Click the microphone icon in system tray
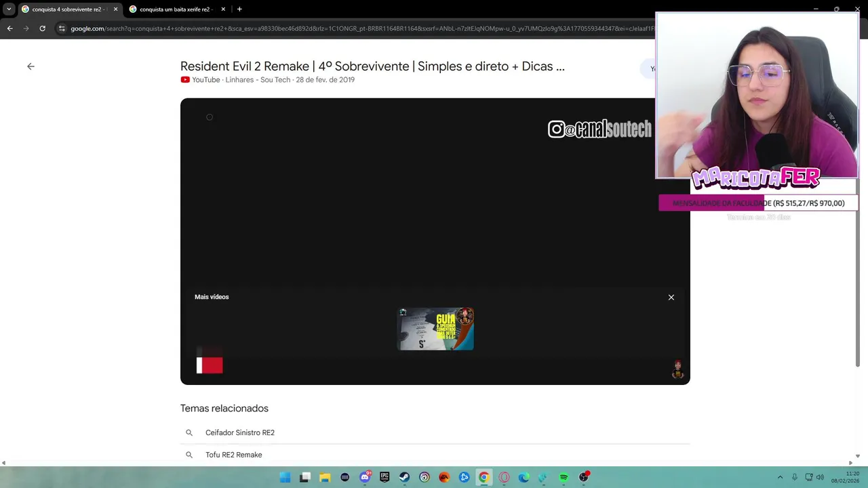Viewport: 868px width, 488px height. pyautogui.click(x=794, y=477)
